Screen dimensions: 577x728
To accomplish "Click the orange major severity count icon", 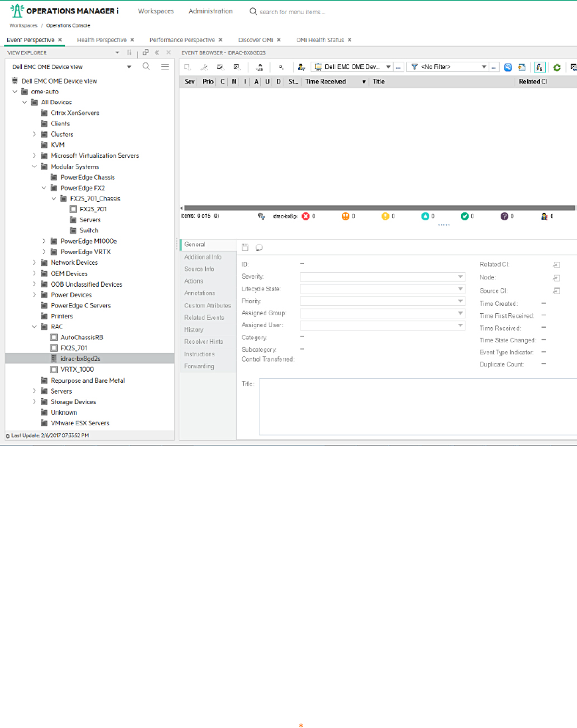I will (345, 216).
